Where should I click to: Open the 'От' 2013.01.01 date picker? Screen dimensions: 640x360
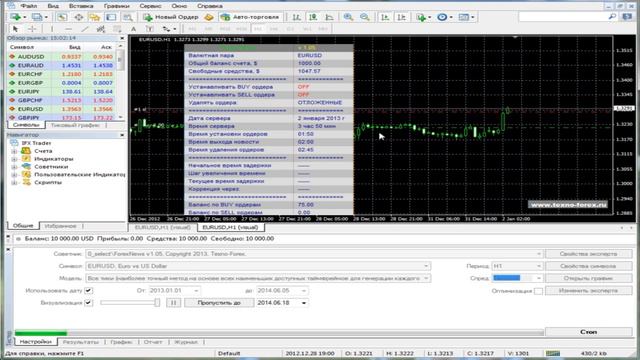196,291
